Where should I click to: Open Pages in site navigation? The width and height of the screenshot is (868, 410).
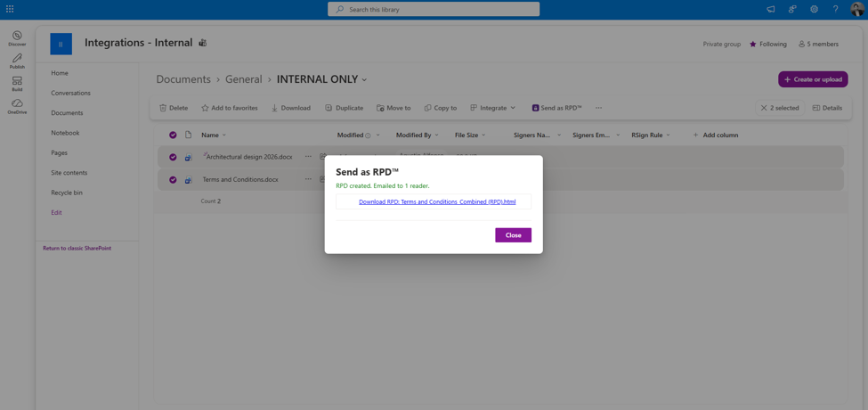click(60, 153)
